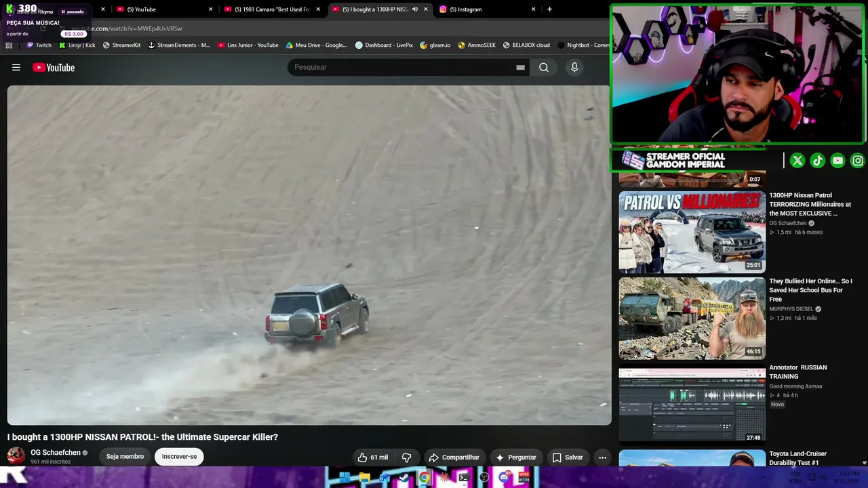The height and width of the screenshot is (488, 868).
Task: Save the video with Salvar
Action: [568, 457]
